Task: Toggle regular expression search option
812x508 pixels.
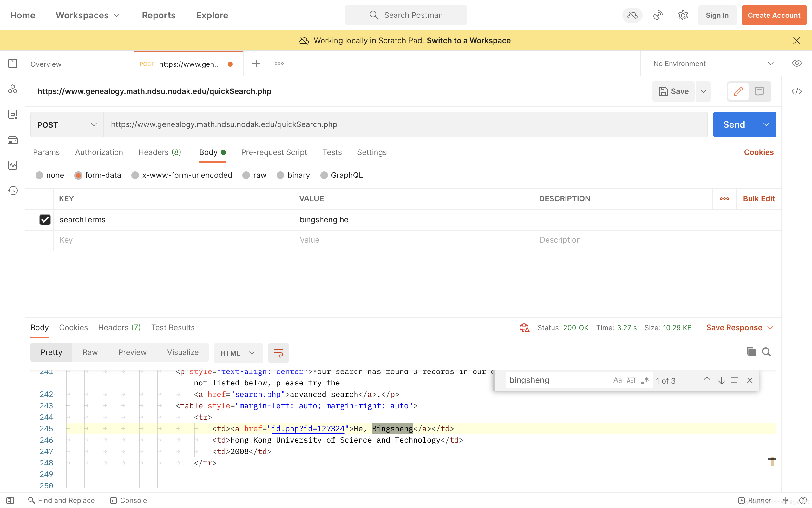Action: point(645,380)
